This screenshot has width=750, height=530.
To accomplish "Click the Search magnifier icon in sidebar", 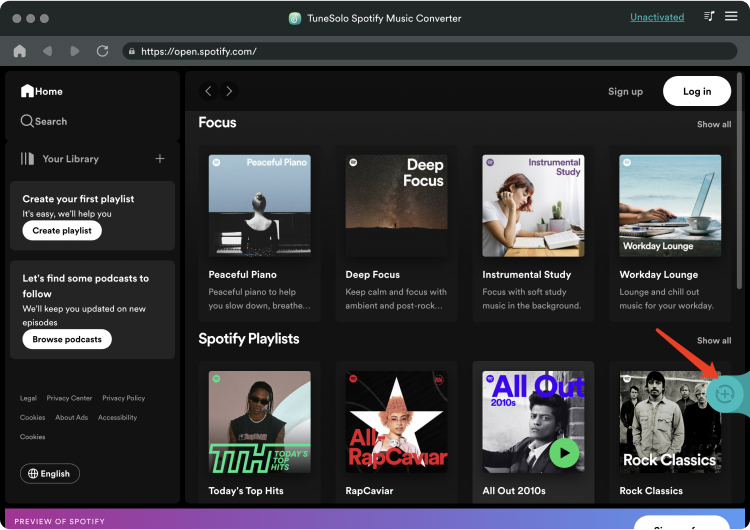I will pyautogui.click(x=27, y=121).
